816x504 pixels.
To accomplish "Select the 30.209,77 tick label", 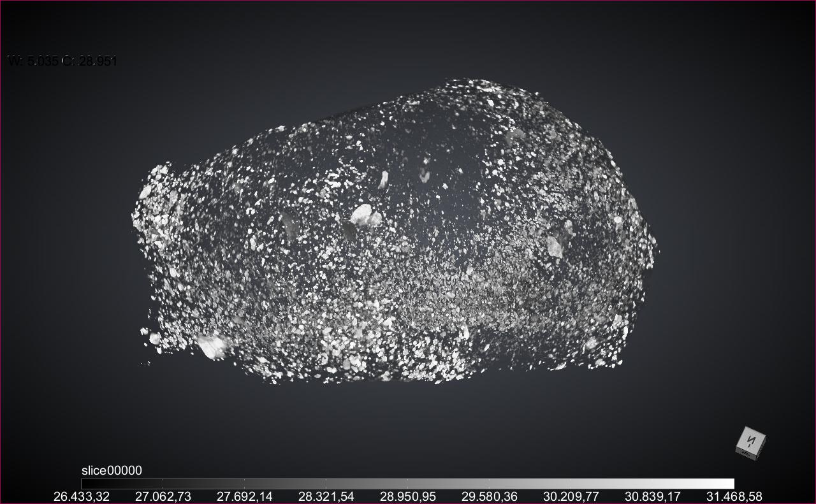I will coord(571,496).
